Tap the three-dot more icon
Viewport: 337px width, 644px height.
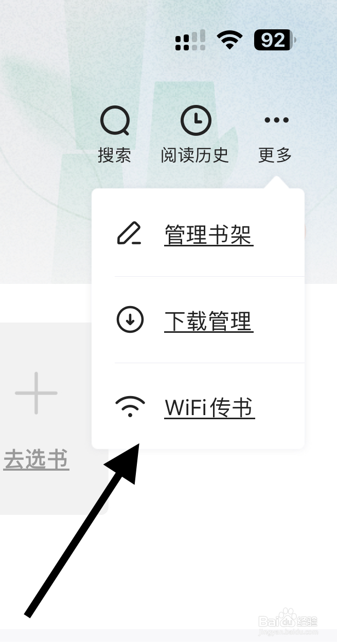[276, 120]
